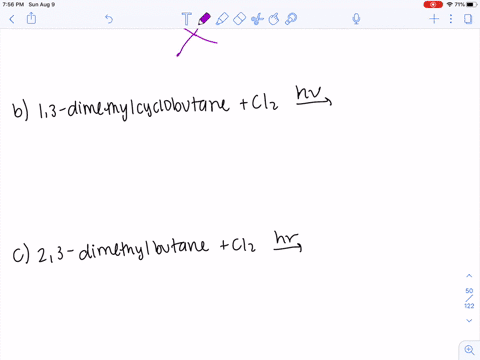480x360 pixels.
Task: Go to next page with down chevron
Action: [469, 321]
